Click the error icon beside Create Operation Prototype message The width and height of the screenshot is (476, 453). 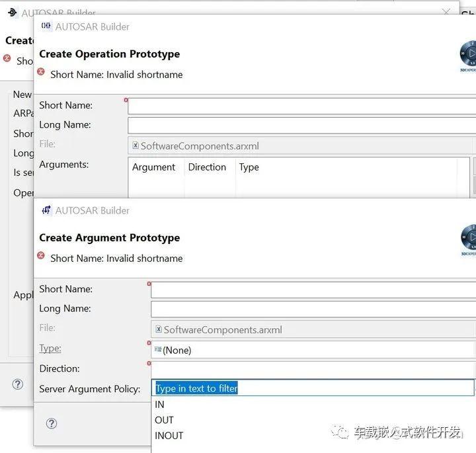click(41, 71)
